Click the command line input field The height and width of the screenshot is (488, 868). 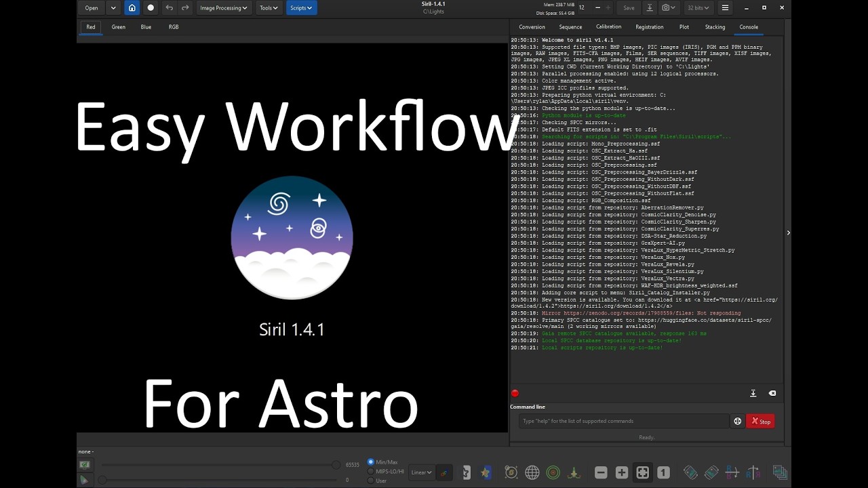coord(624,421)
